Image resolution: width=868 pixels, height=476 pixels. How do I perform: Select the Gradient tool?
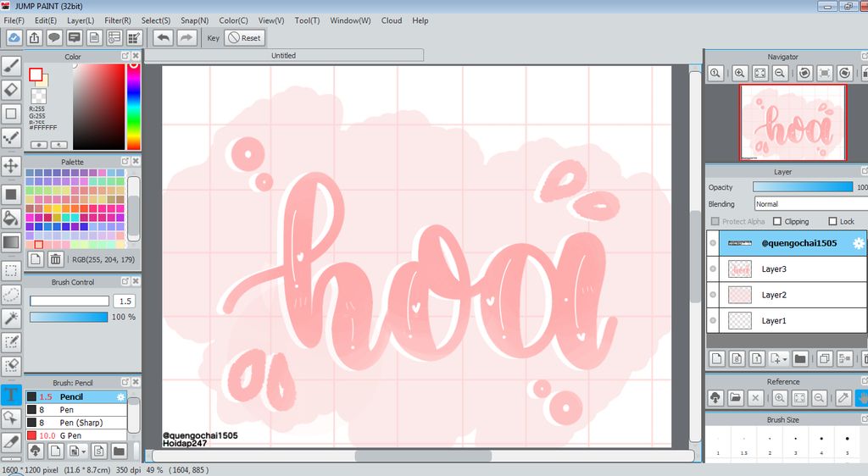tap(11, 242)
